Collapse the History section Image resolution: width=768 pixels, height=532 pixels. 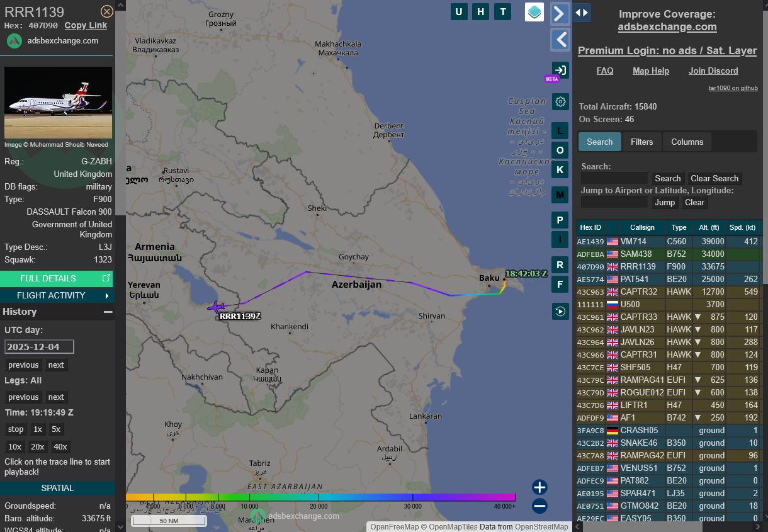(108, 312)
